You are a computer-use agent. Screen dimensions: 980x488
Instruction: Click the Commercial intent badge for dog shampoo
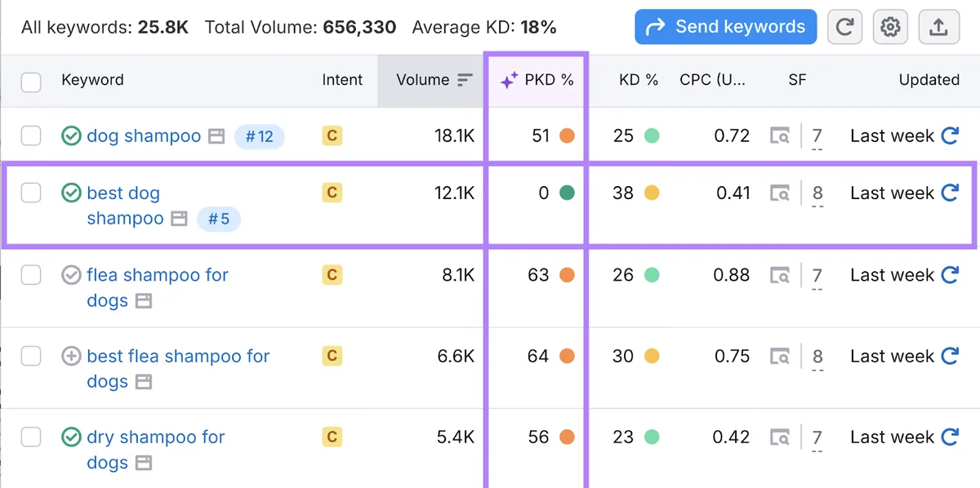coord(332,136)
